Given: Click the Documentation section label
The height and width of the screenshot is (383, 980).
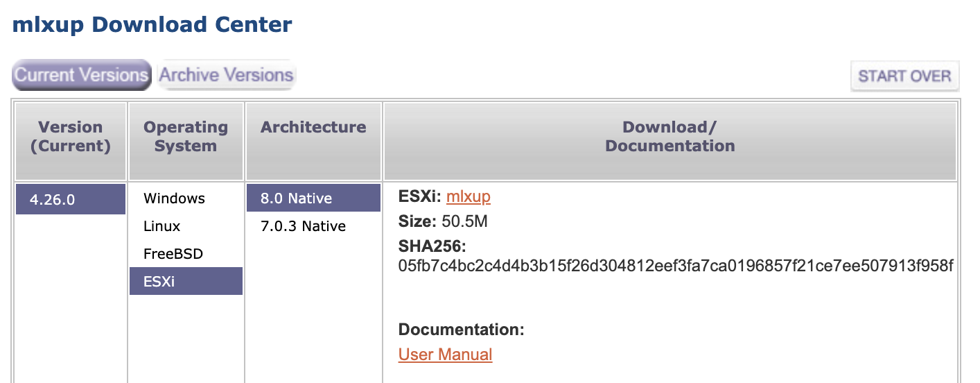Looking at the screenshot, I should (x=461, y=330).
